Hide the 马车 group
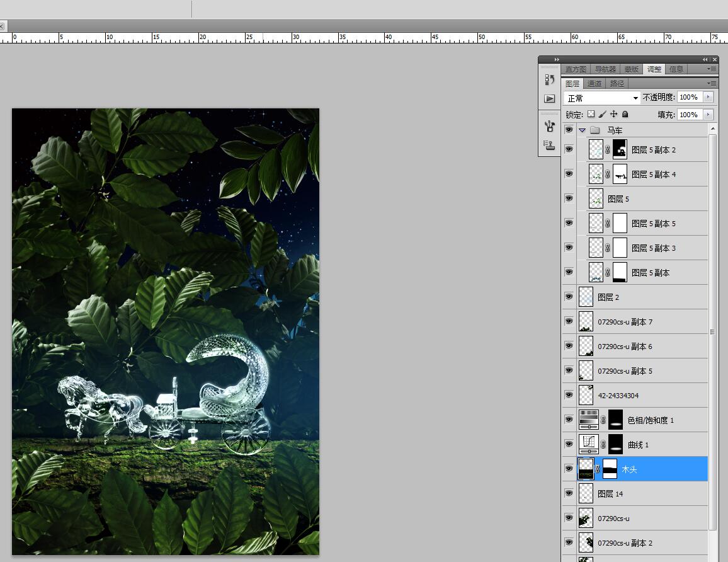The width and height of the screenshot is (728, 562). [569, 130]
